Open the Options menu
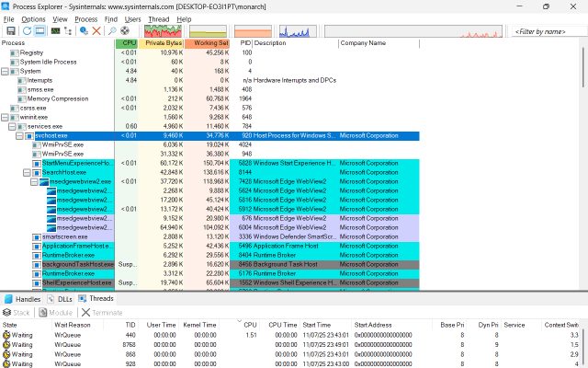This screenshot has height=368, width=588. coord(33,19)
